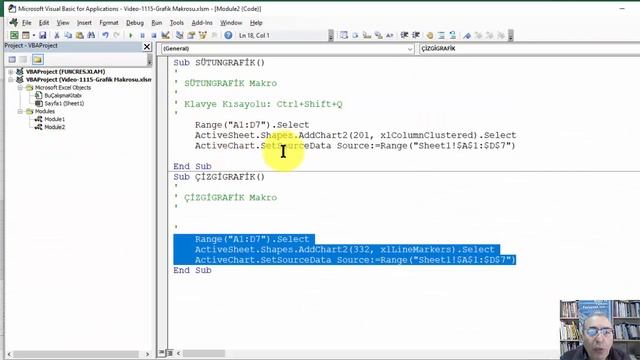640x360 pixels.
Task: Click the Copy toolbar icon
Action: click(68, 36)
